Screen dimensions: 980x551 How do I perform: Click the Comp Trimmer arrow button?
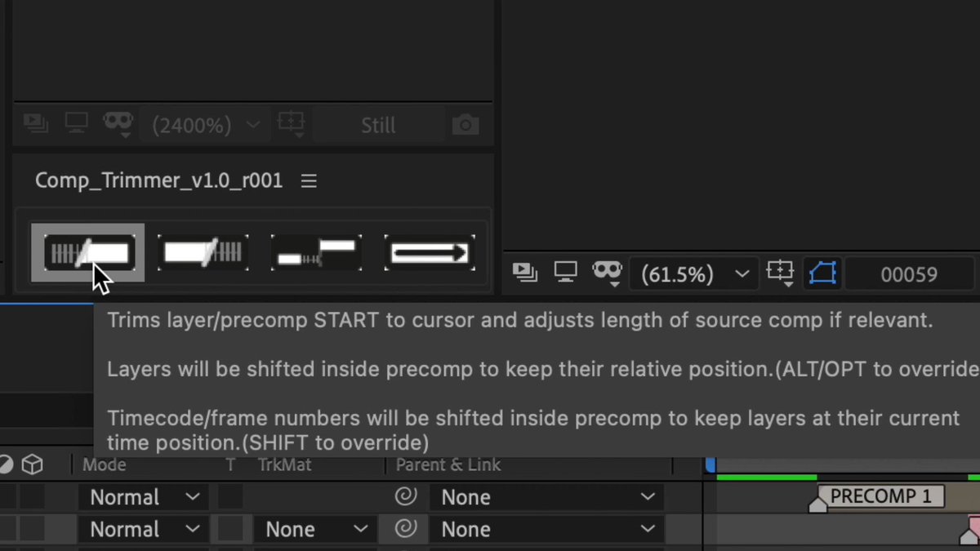[430, 253]
